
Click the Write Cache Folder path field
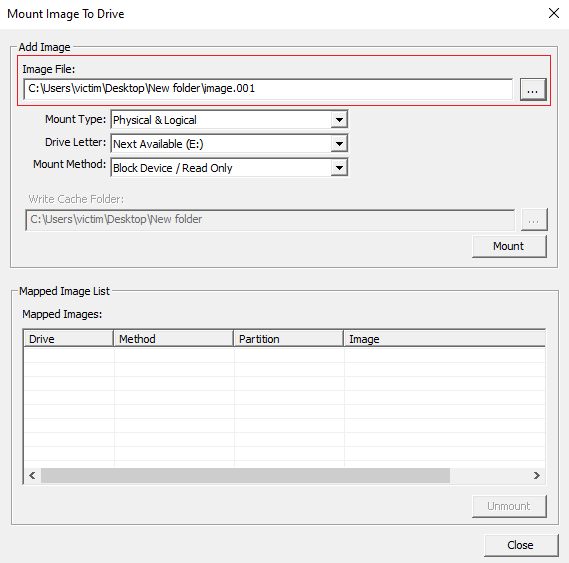click(x=270, y=220)
